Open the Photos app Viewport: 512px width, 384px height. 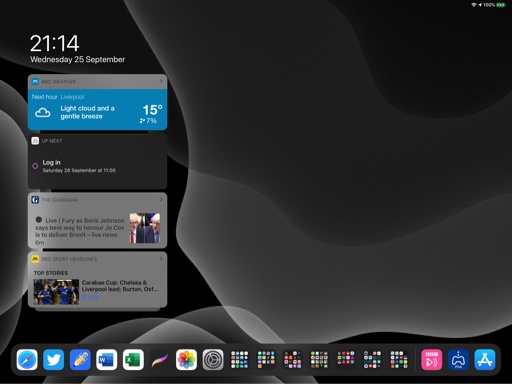[186, 360]
